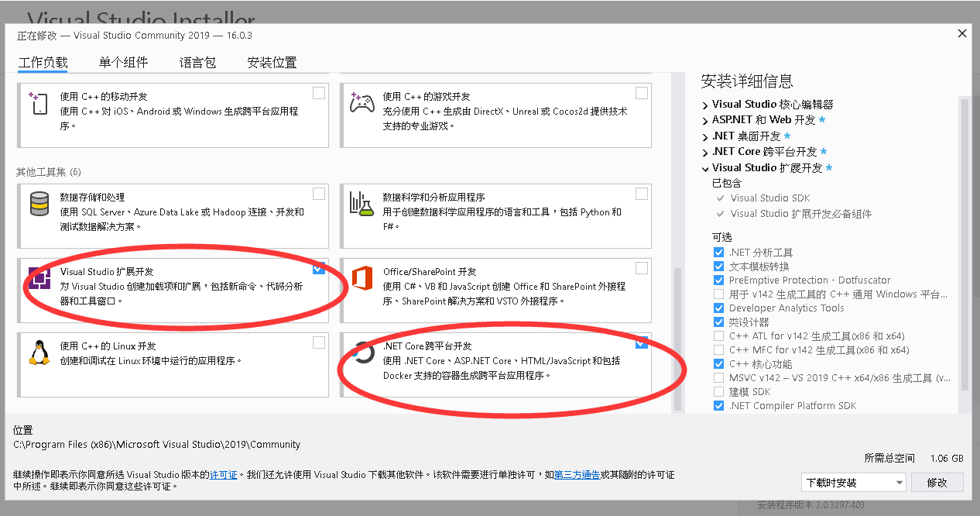
Task: Click the data storage and processing database icon
Action: click(39, 204)
